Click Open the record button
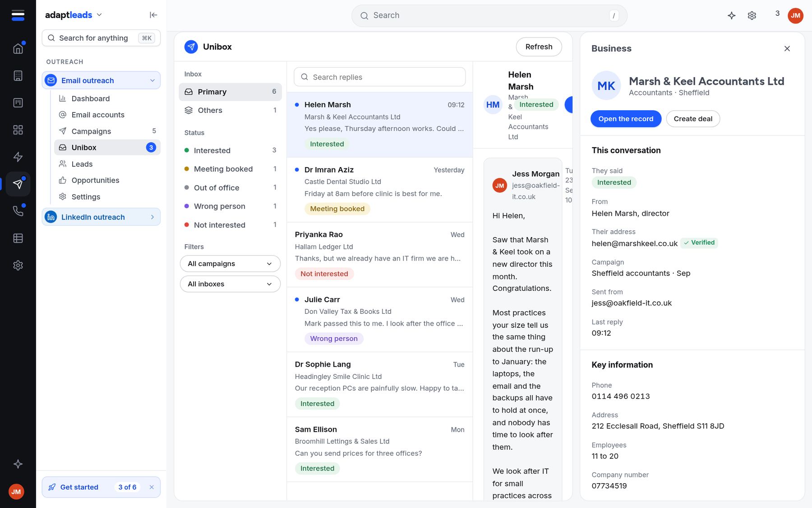 (x=626, y=119)
